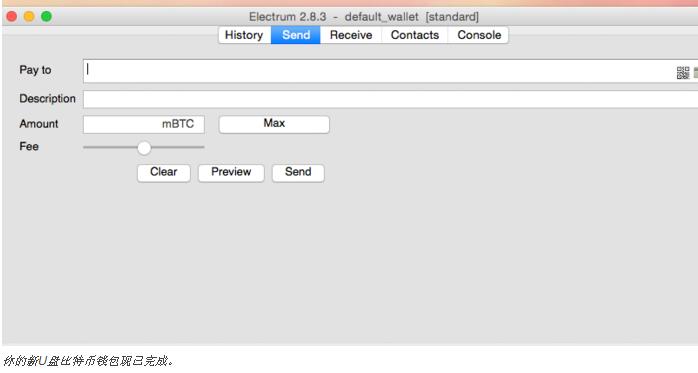Click the QR code scan icon

[682, 73]
